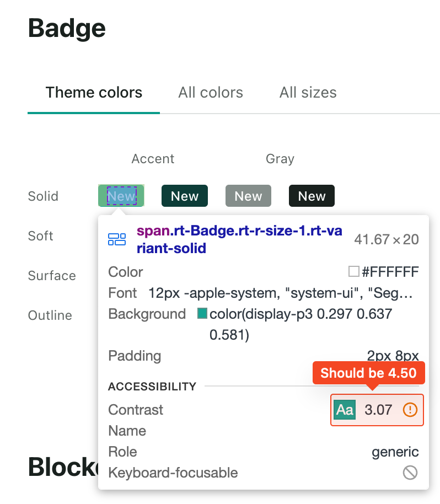440x504 pixels.
Task: Click the highlighted teal New badge under Accent
Action: 121,196
